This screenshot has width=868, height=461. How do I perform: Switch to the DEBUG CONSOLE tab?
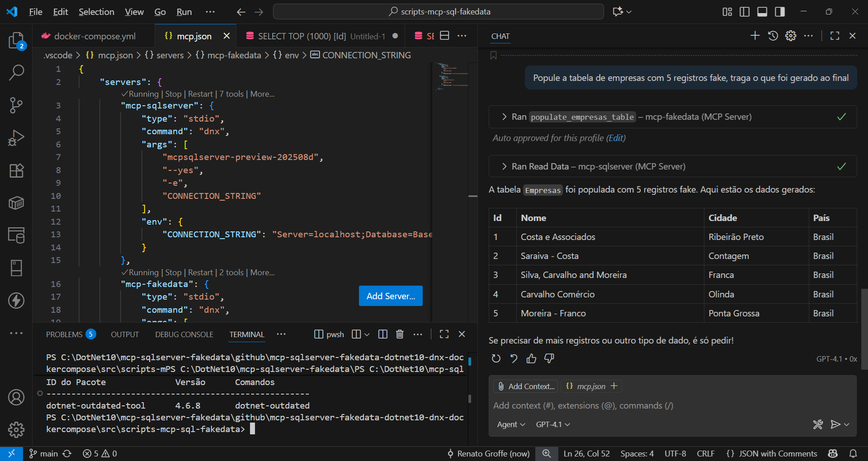point(184,334)
